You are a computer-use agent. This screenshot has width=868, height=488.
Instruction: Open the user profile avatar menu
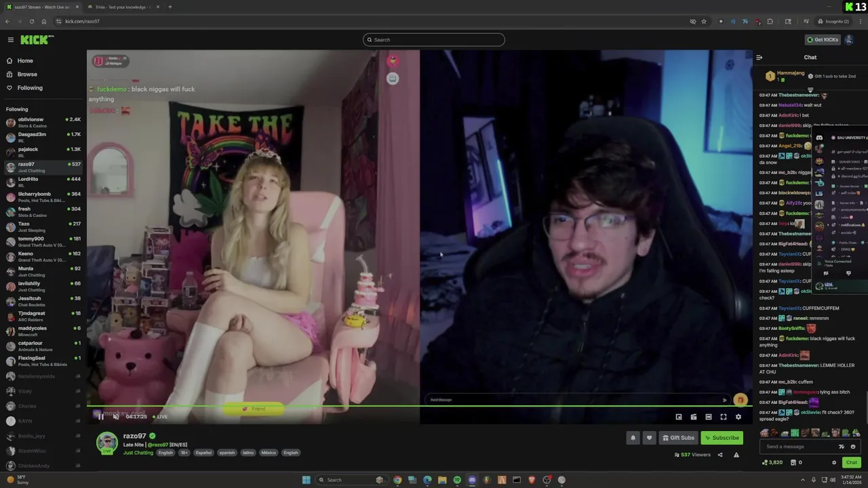click(x=849, y=40)
